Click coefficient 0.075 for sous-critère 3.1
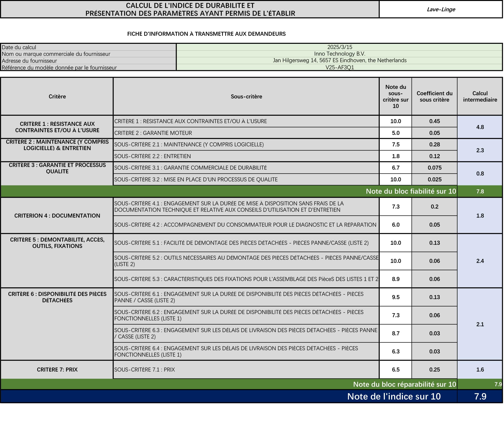Screen dimensions: 504x429 tap(435, 168)
